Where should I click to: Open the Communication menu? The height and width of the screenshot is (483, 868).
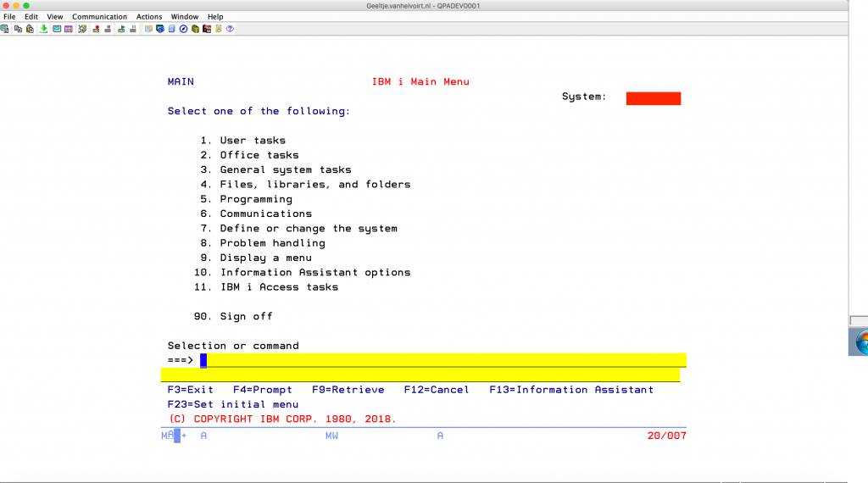pos(99,16)
